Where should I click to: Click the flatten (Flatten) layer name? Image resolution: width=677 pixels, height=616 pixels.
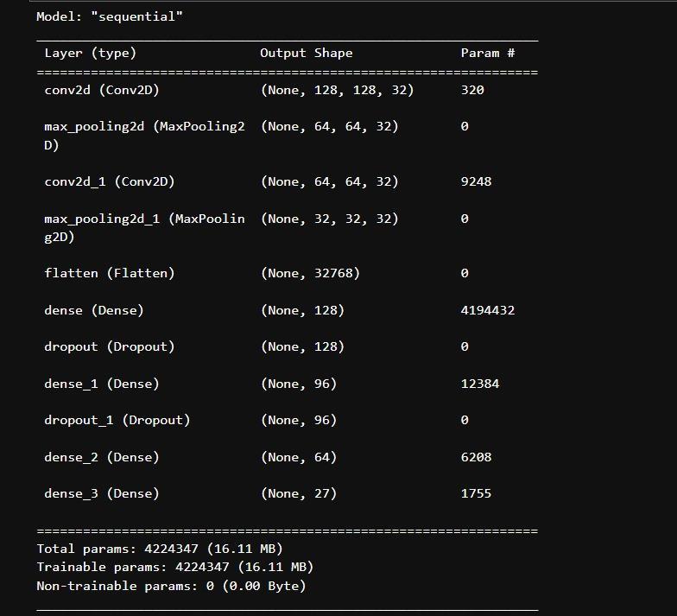pyautogui.click(x=110, y=273)
